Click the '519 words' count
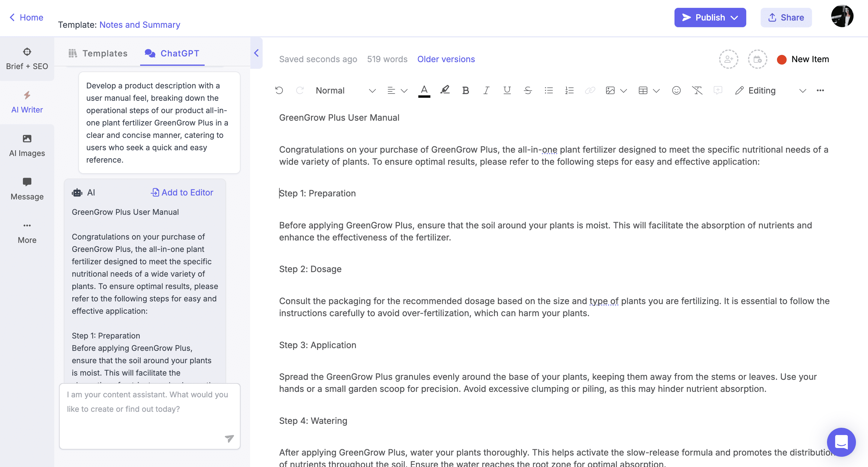Screen dimensions: 868x467 point(387,59)
